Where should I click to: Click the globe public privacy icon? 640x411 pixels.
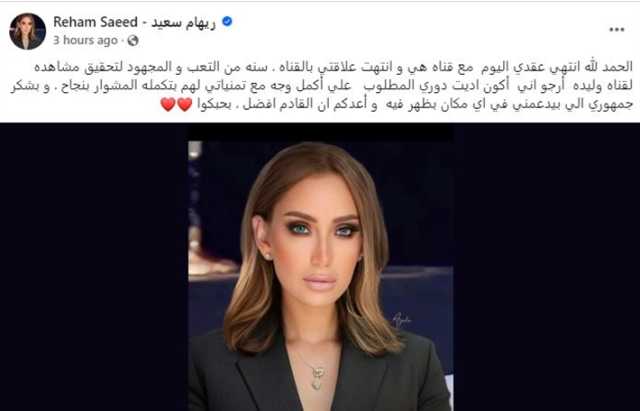(x=133, y=40)
